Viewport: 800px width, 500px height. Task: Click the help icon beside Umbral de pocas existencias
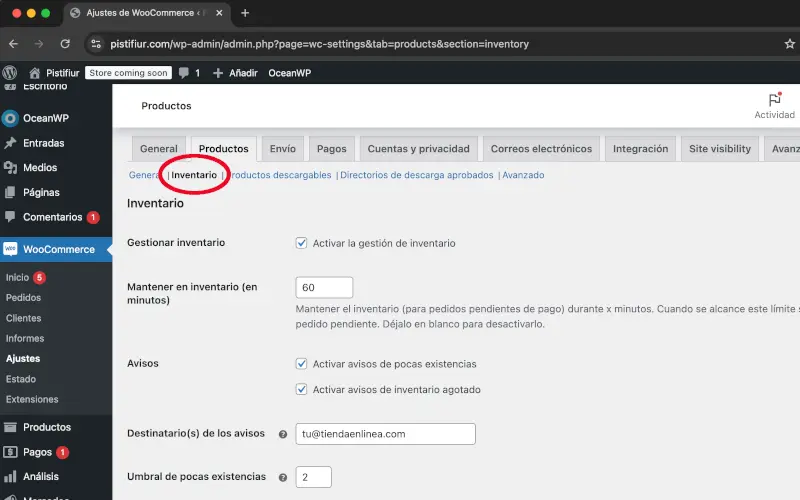(283, 478)
